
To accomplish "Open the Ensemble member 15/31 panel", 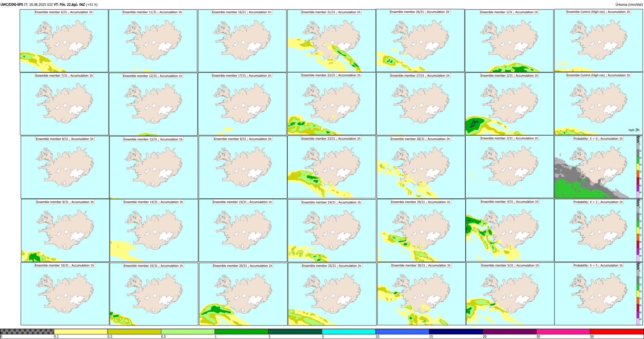I will click(x=154, y=294).
